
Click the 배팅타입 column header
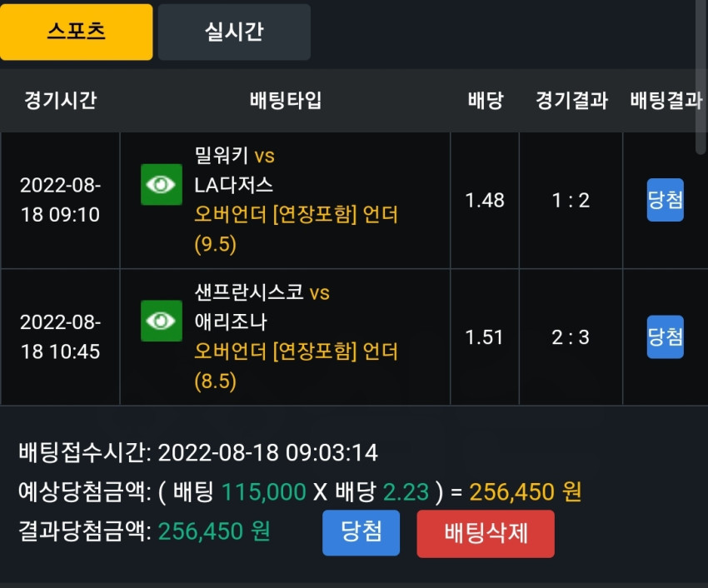286,100
